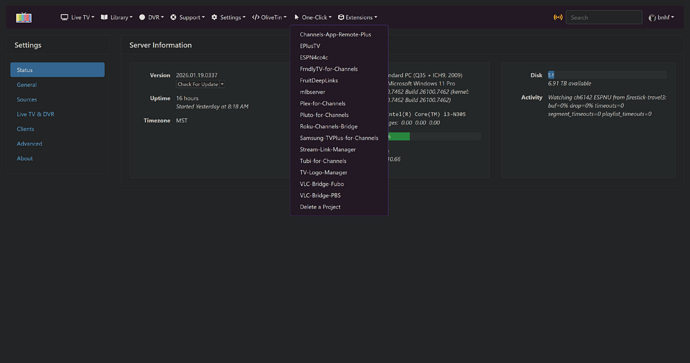Click the Check For Update button
Image resolution: width=690 pixels, height=363 pixels.
click(198, 84)
